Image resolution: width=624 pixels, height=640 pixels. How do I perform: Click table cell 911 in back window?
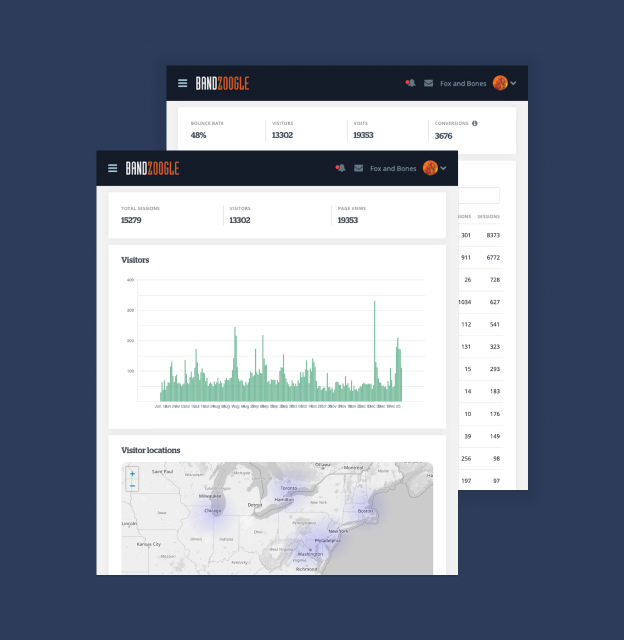(466, 258)
